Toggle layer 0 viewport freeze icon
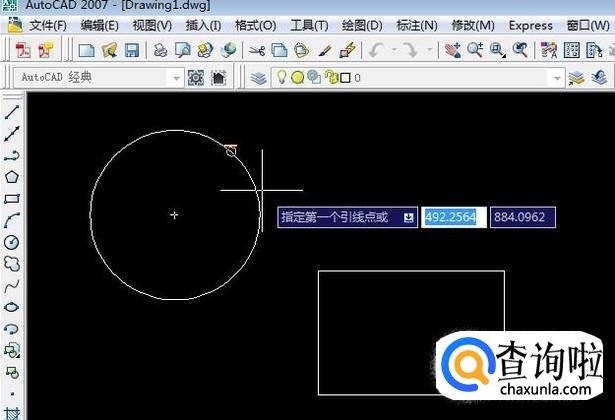615x420 pixels. click(314, 77)
